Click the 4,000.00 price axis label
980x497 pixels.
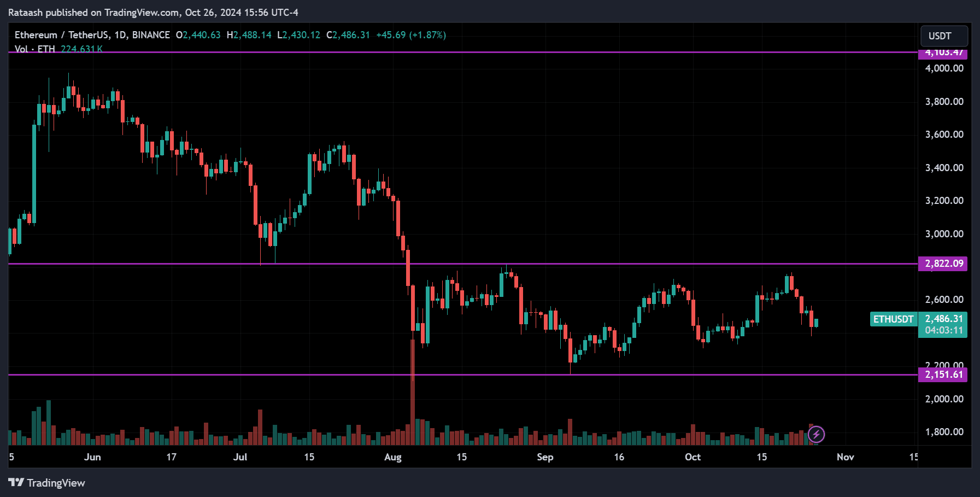coord(944,68)
